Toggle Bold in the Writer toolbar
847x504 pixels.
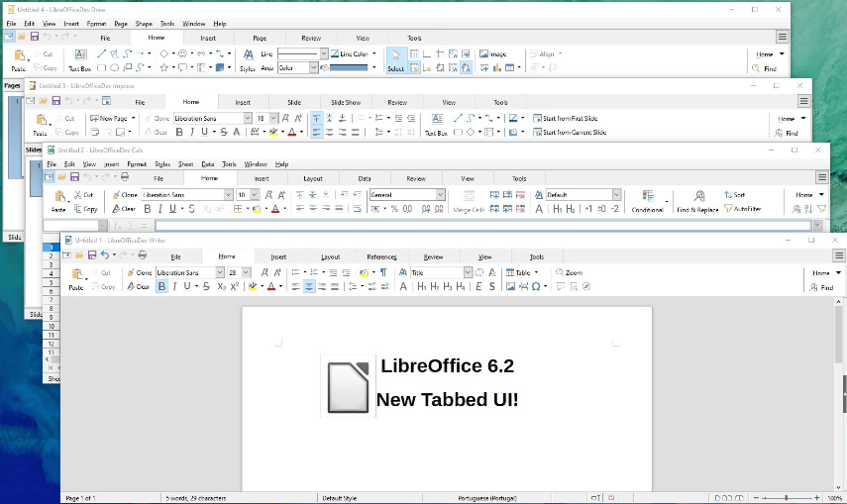point(161,287)
